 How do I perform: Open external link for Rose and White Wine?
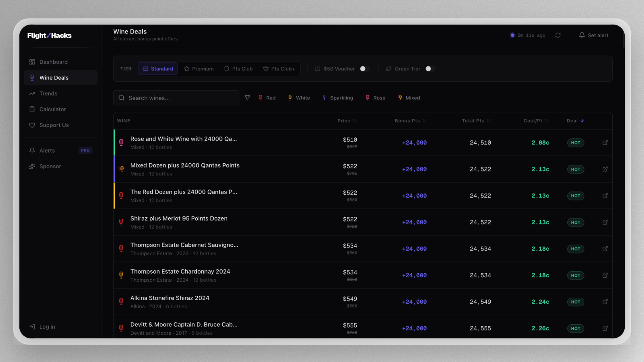(605, 143)
